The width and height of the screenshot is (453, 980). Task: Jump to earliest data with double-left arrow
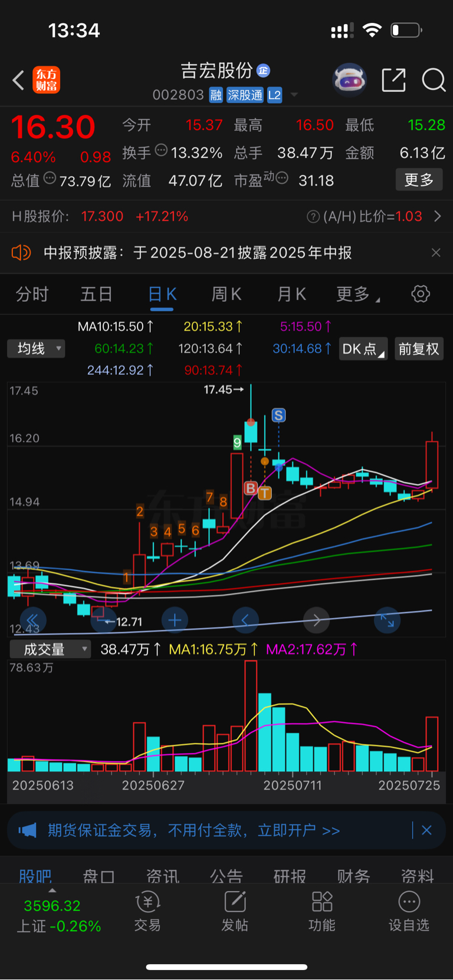(33, 620)
